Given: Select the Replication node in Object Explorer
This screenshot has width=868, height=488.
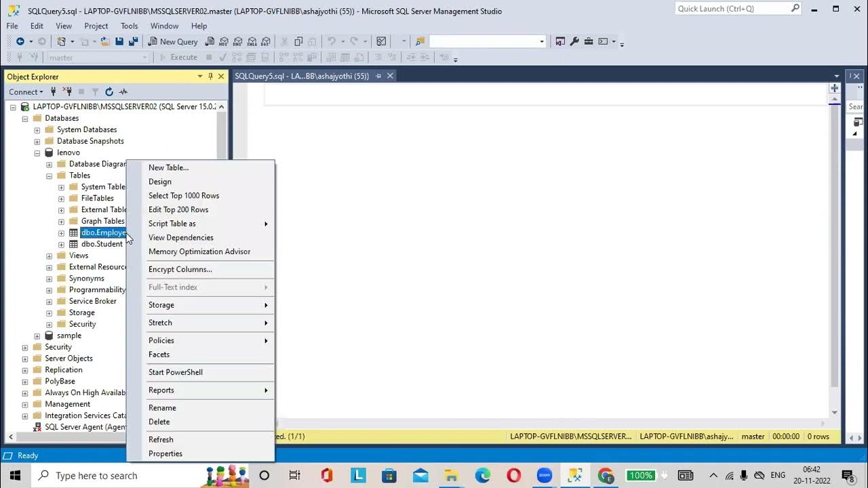Looking at the screenshot, I should [x=64, y=370].
